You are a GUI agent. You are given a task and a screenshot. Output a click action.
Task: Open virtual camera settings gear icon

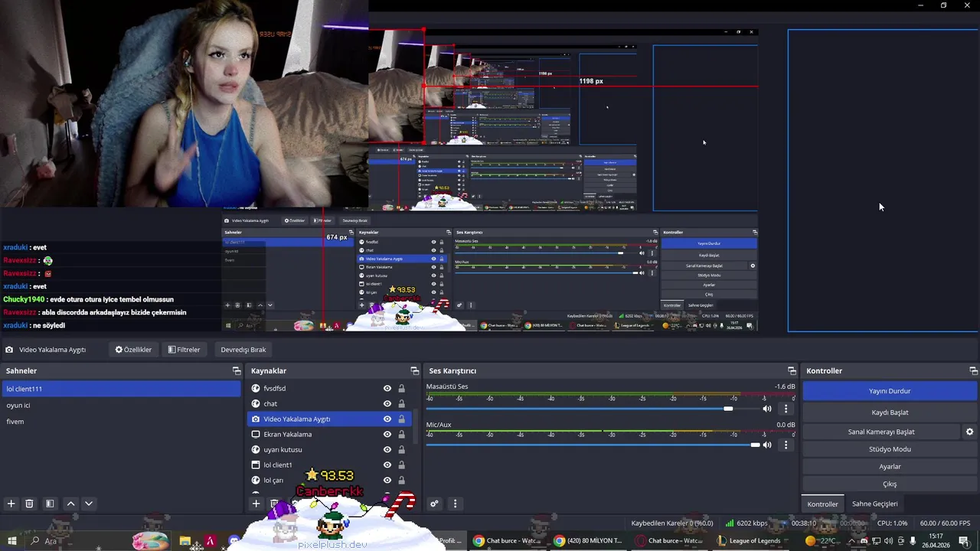coord(969,432)
